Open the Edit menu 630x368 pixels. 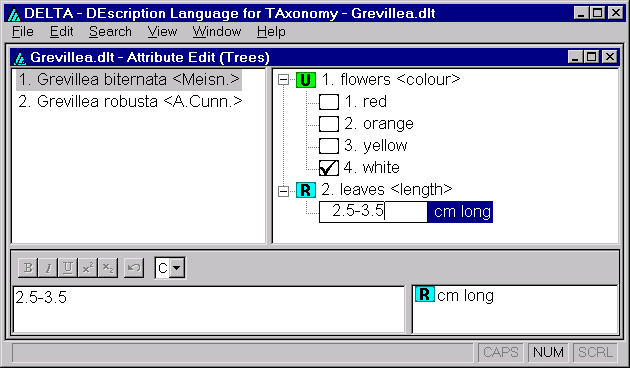61,31
